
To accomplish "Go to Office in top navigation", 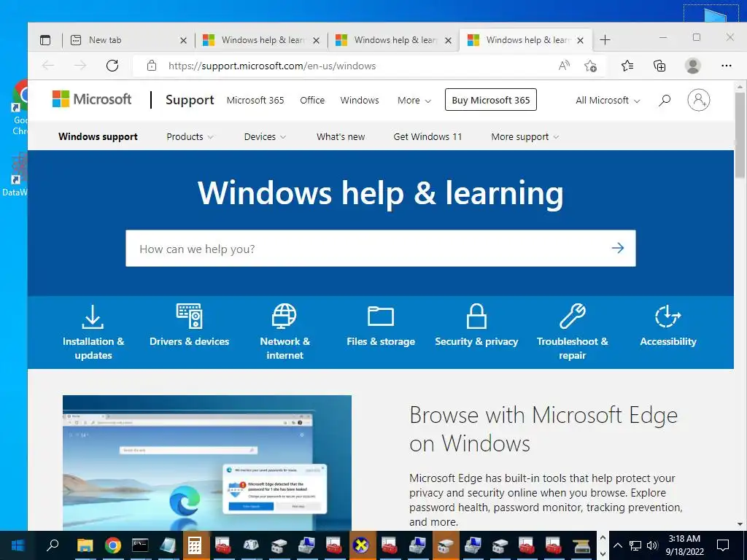I will coord(312,100).
